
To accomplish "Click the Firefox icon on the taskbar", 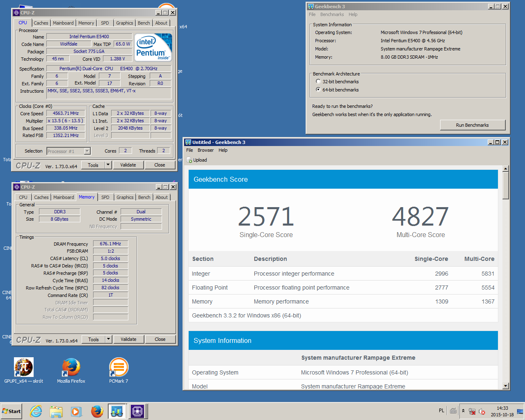I will pyautogui.click(x=97, y=411).
